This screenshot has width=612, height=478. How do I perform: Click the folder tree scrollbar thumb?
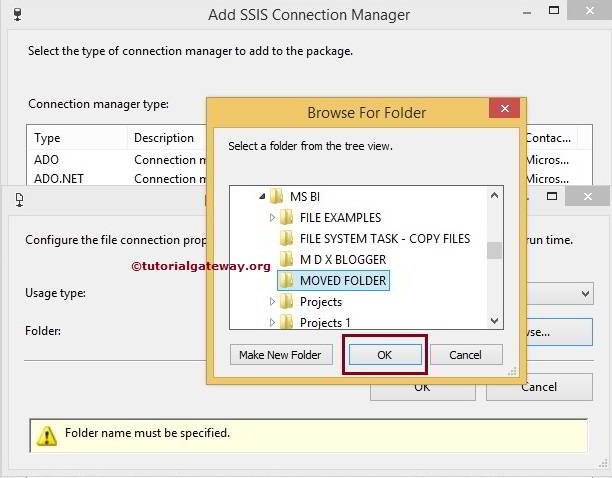494,250
